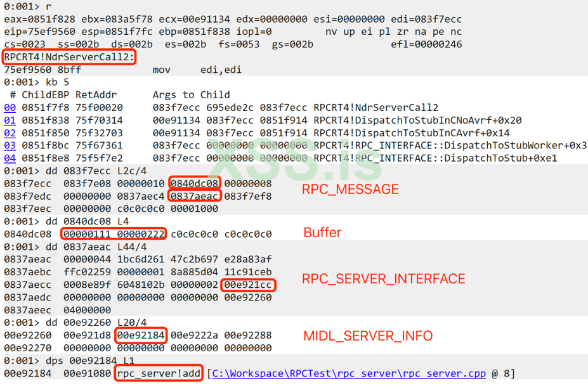
Task: Click the red RPC_MESSAGE annotation label
Action: [350, 190]
